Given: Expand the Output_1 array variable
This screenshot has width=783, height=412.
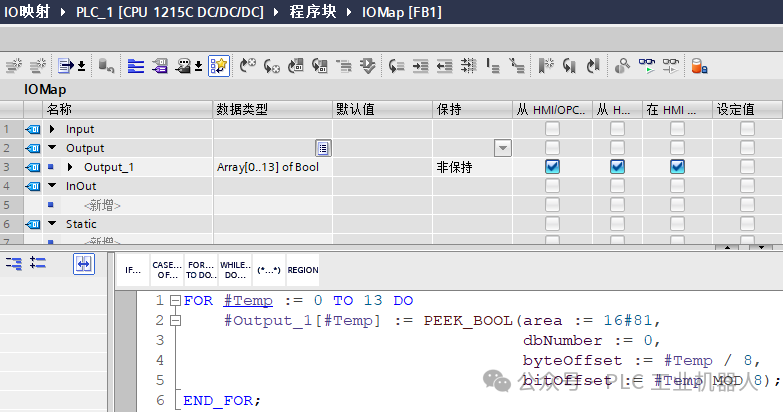Looking at the screenshot, I should pos(70,167).
